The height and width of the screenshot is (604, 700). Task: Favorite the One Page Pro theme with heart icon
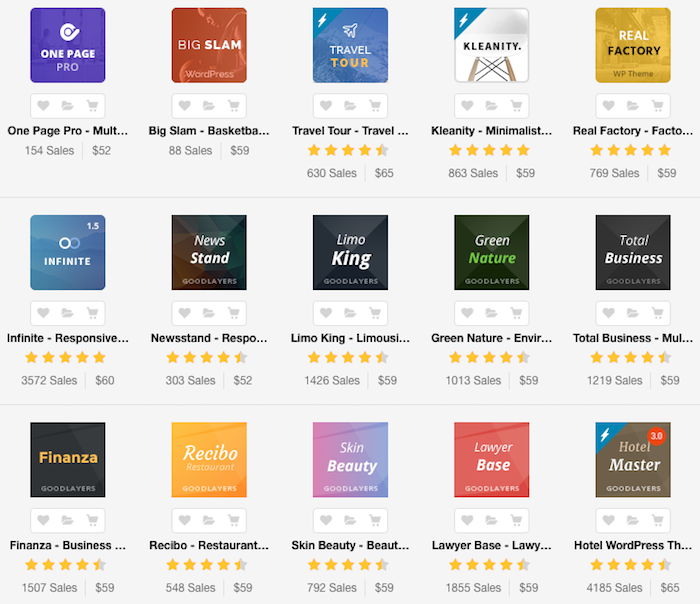pos(43,106)
